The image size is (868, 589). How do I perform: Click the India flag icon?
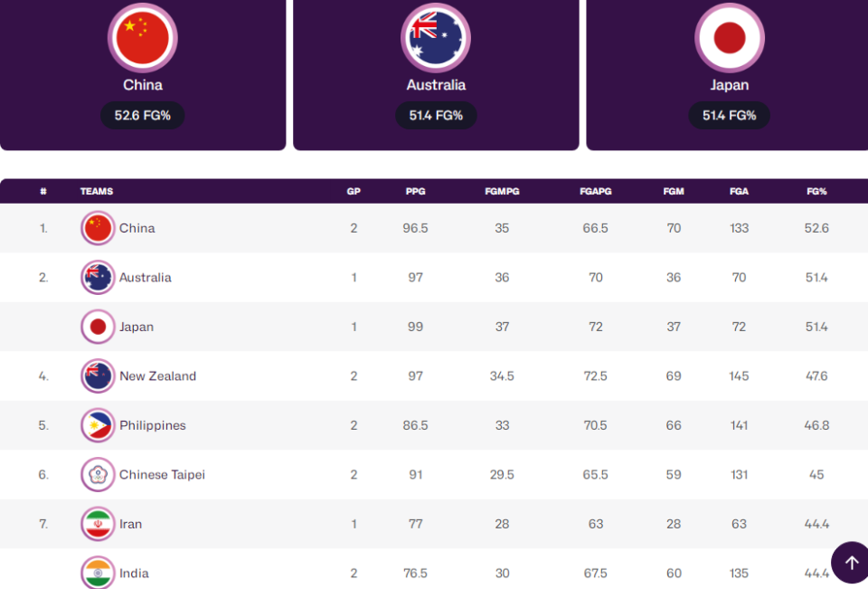[x=98, y=573]
